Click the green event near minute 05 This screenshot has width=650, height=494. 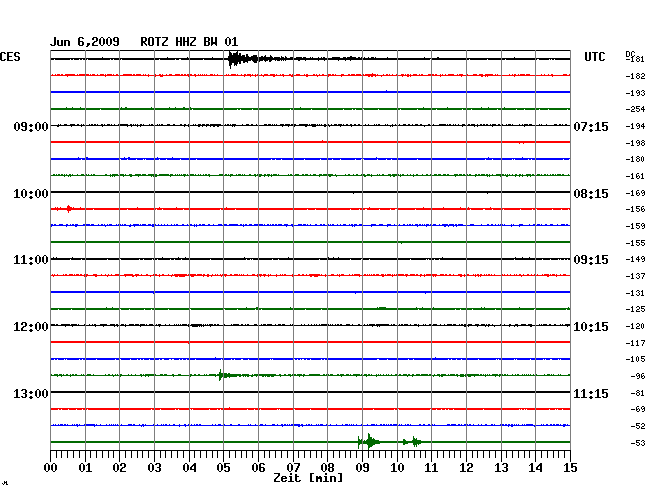point(226,375)
